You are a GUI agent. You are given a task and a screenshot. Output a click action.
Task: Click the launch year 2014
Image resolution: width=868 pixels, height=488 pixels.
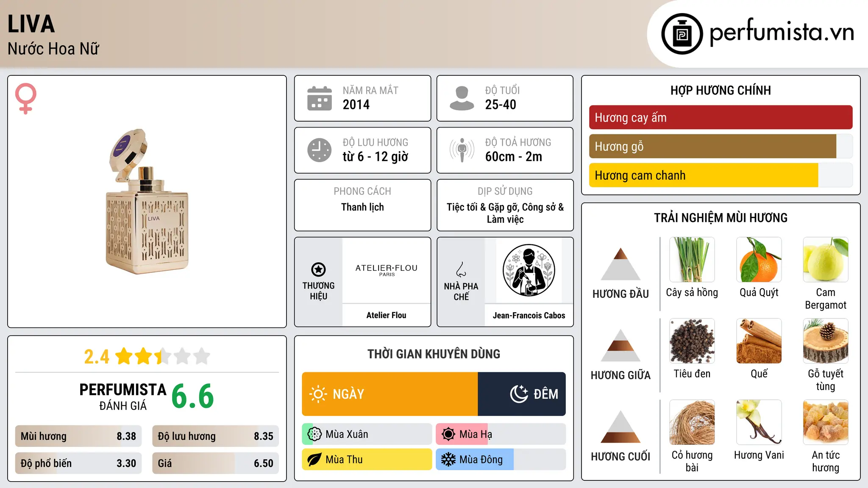[x=356, y=105]
